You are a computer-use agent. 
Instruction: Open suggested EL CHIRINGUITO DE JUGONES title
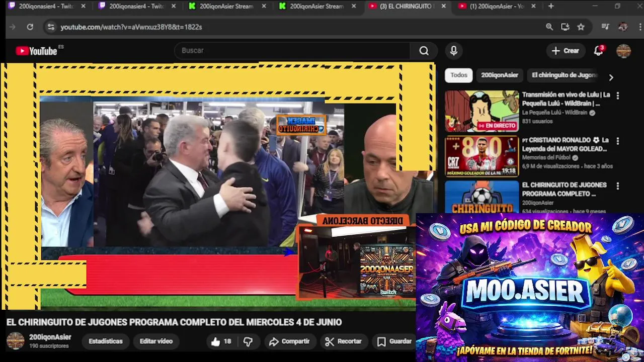tap(564, 189)
